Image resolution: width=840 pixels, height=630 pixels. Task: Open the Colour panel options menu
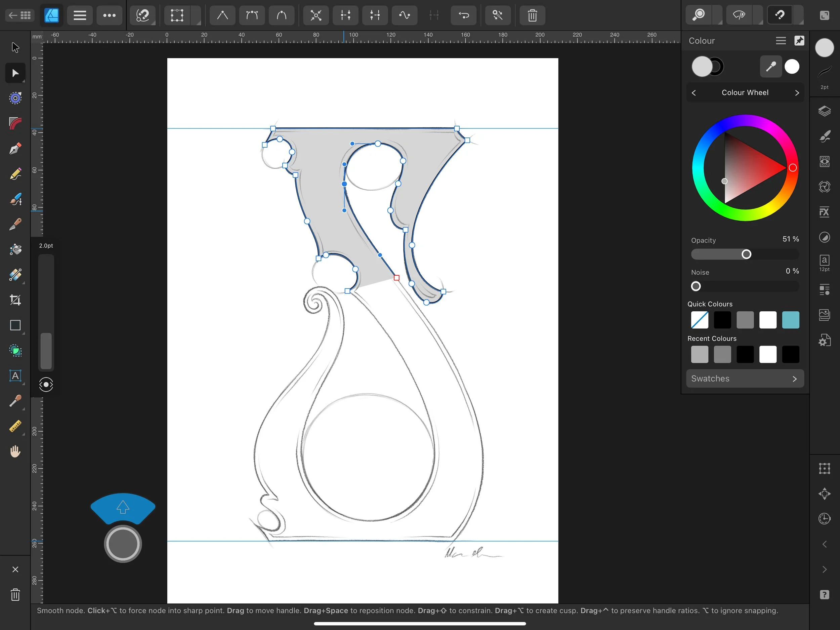781,41
